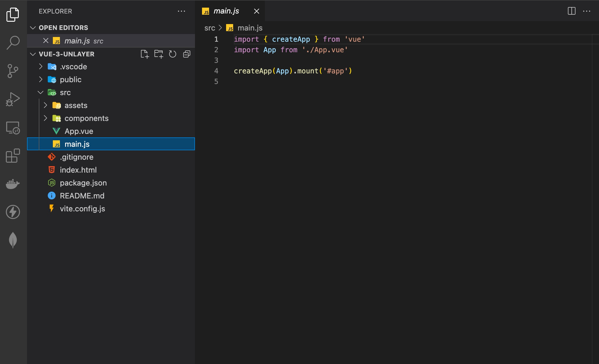Click New Folder icon in explorer header

(159, 54)
